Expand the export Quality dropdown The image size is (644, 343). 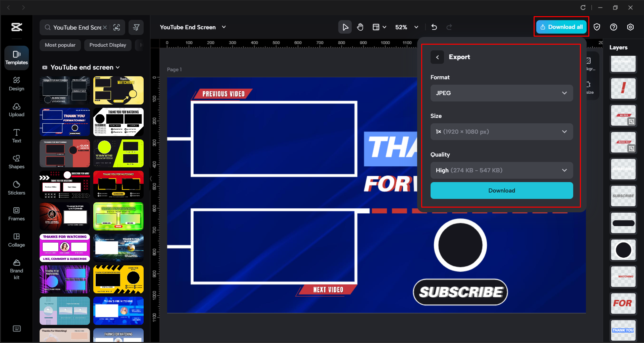(501, 170)
